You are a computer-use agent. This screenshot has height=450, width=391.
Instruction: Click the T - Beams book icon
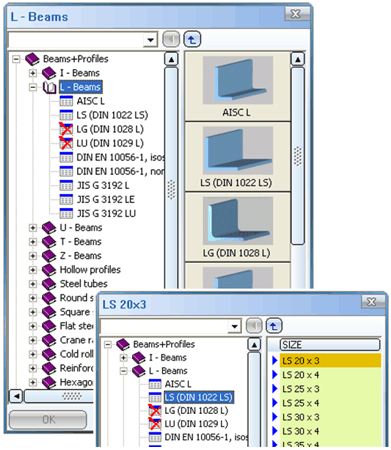click(49, 242)
